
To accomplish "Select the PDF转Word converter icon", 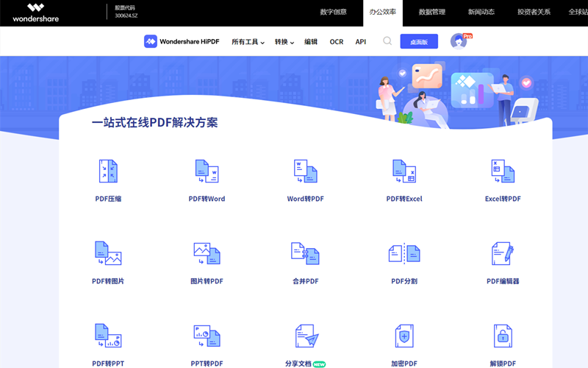I will point(207,171).
